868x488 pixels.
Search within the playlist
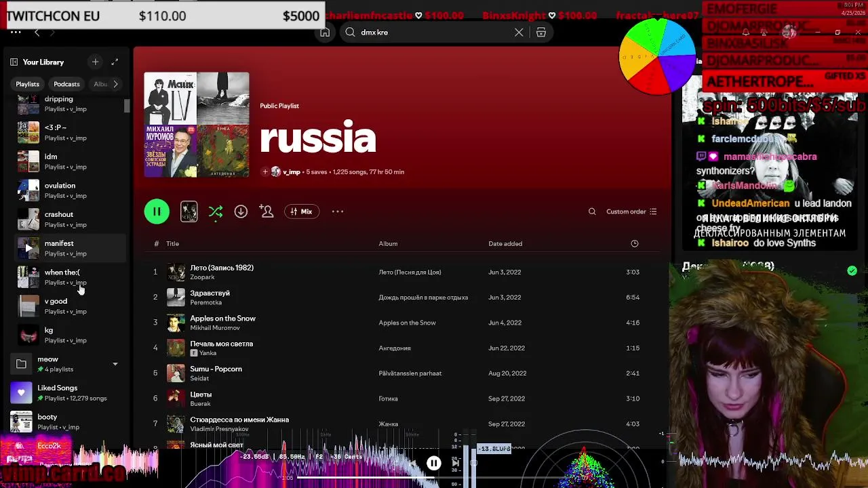point(592,211)
